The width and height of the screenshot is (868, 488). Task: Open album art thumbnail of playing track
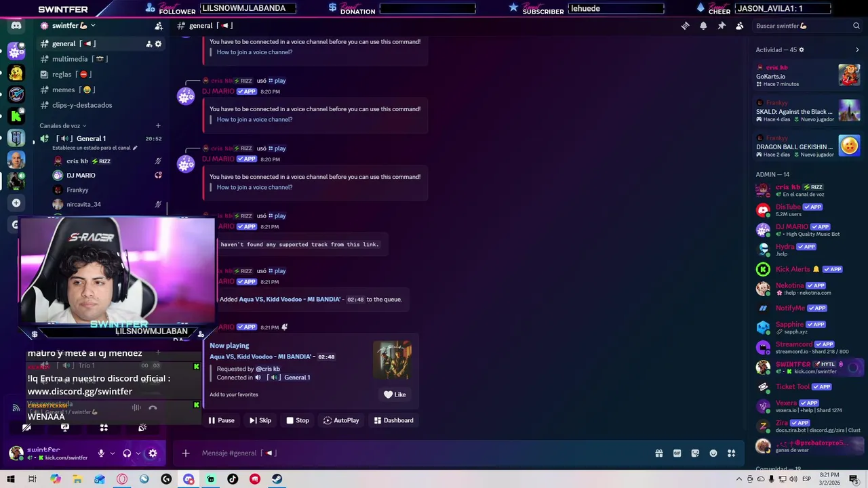pyautogui.click(x=392, y=360)
